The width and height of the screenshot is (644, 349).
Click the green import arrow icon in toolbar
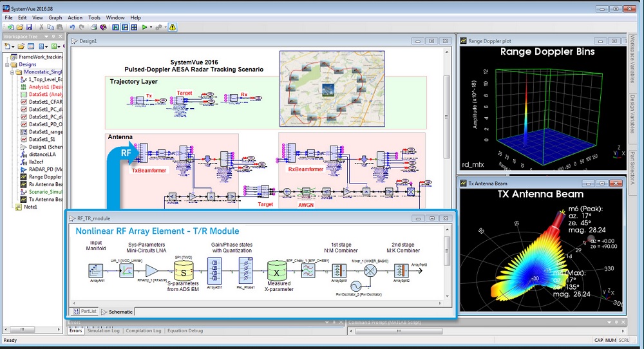pos(11,27)
